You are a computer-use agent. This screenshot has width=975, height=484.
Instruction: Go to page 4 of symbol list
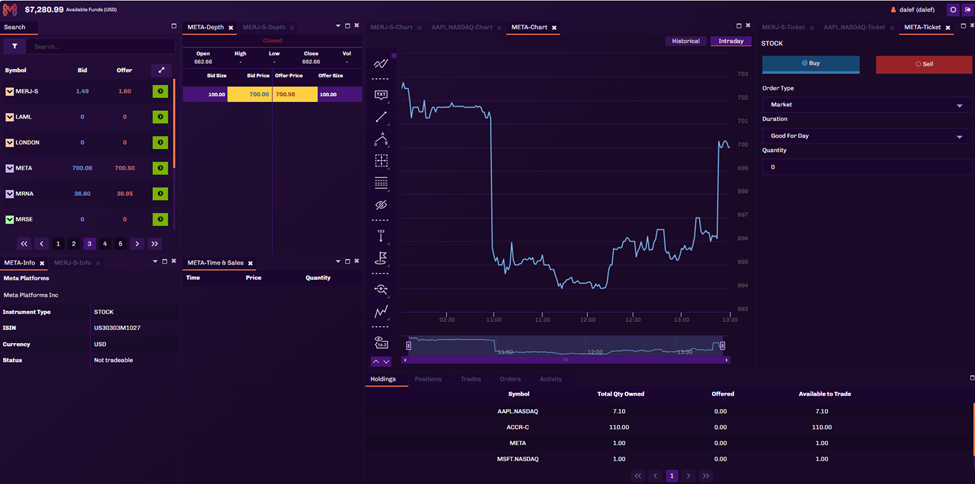point(105,243)
